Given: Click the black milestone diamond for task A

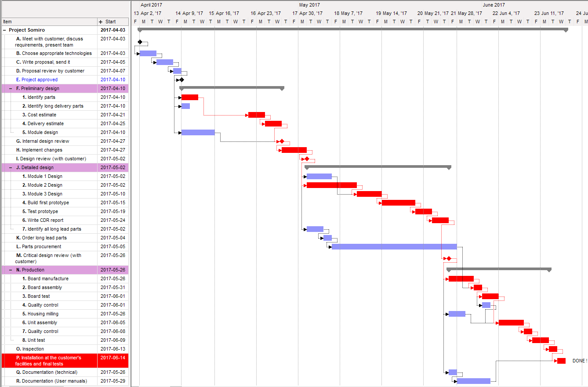Looking at the screenshot, I should tap(140, 42).
